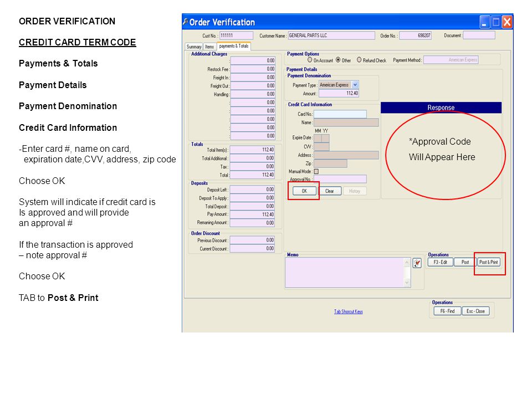The image size is (532, 399).
Task: Click the Deposits group heading
Action: 199,183
